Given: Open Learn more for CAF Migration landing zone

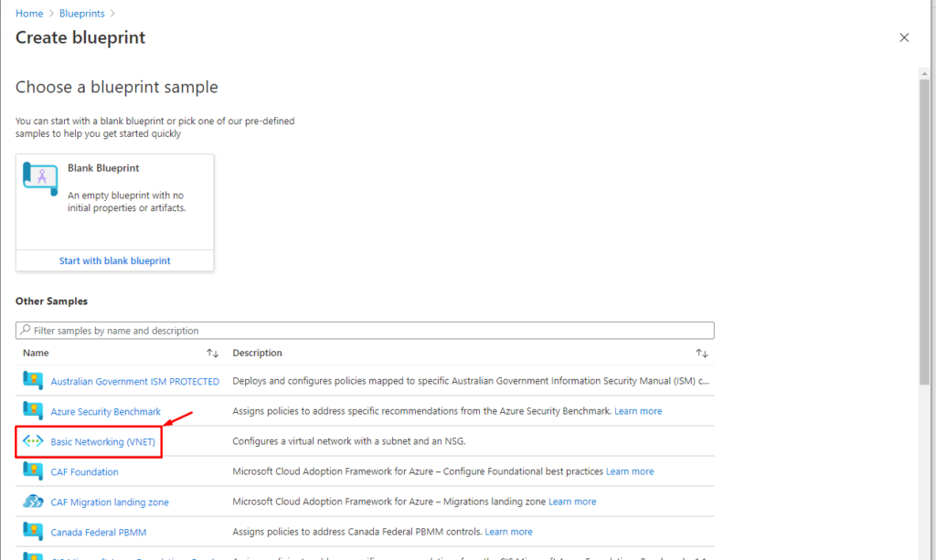Looking at the screenshot, I should click(572, 502).
